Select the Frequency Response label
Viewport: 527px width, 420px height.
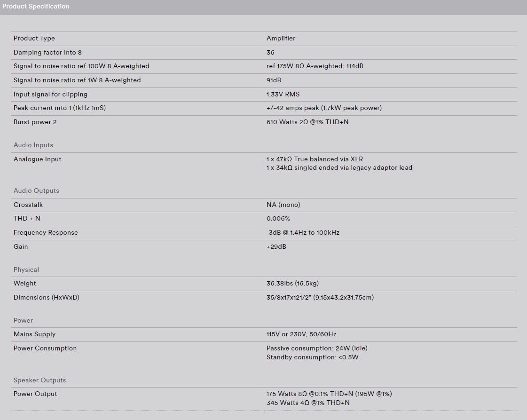coord(46,233)
